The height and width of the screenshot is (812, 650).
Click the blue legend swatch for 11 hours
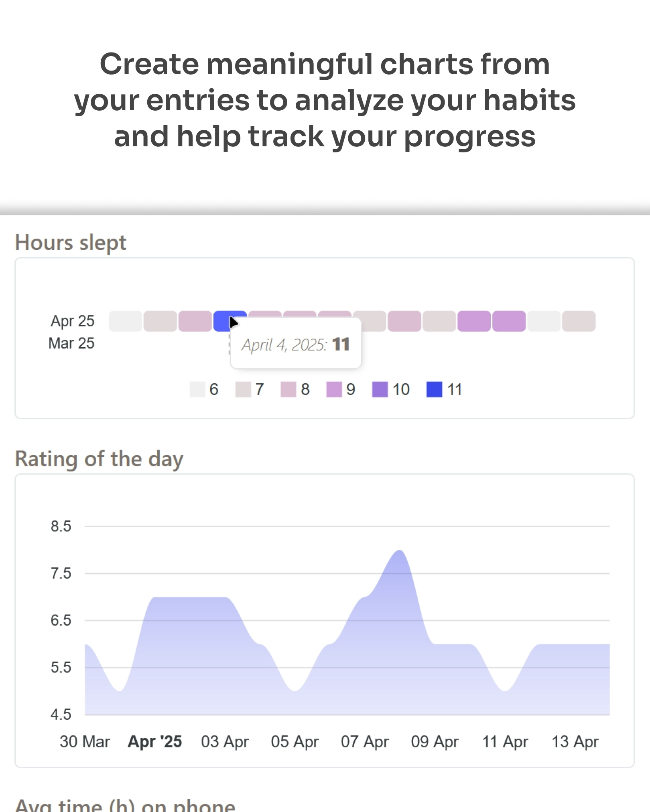pos(434,389)
